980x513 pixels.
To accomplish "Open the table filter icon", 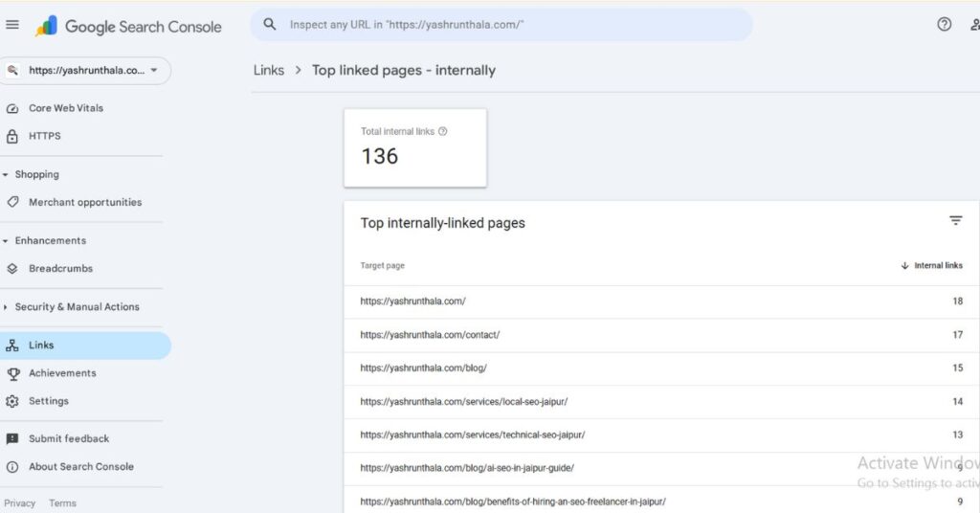I will coord(956,220).
